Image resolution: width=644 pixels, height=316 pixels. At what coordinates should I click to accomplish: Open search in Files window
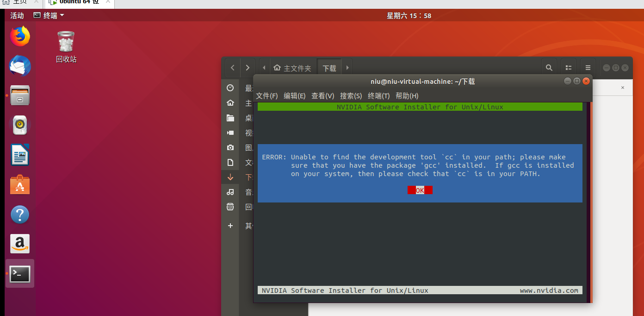[549, 68]
